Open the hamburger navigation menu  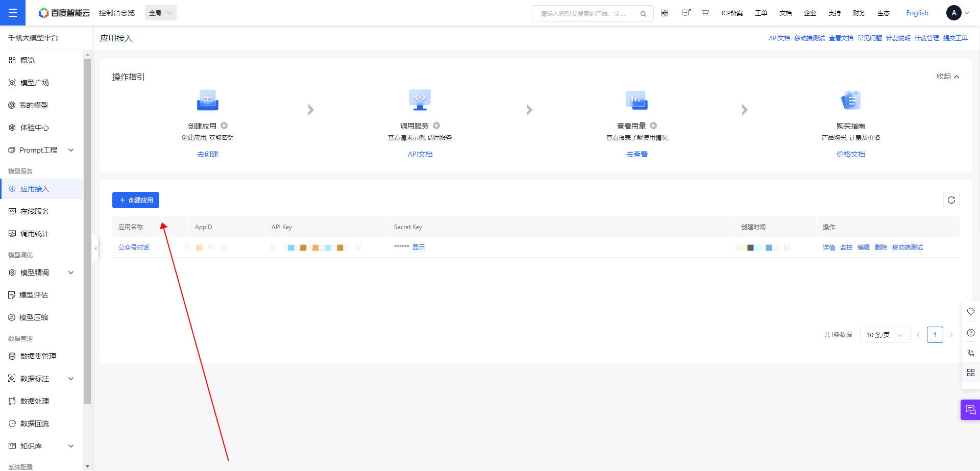click(13, 13)
